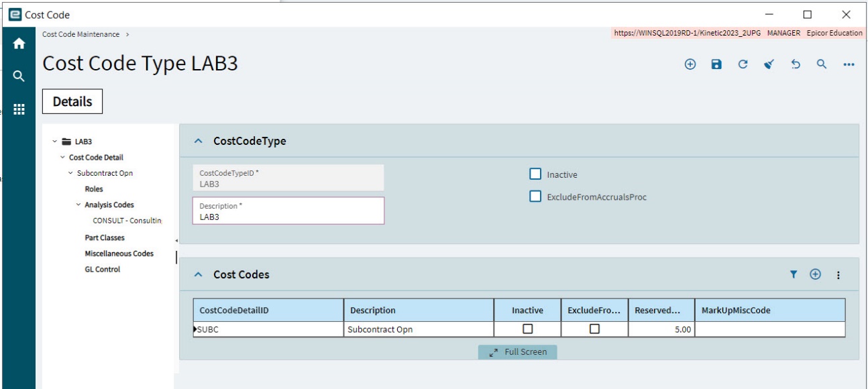This screenshot has width=868, height=389.
Task: Click the empty MarkUpMiscCode cell in SUBC row
Action: (770, 329)
